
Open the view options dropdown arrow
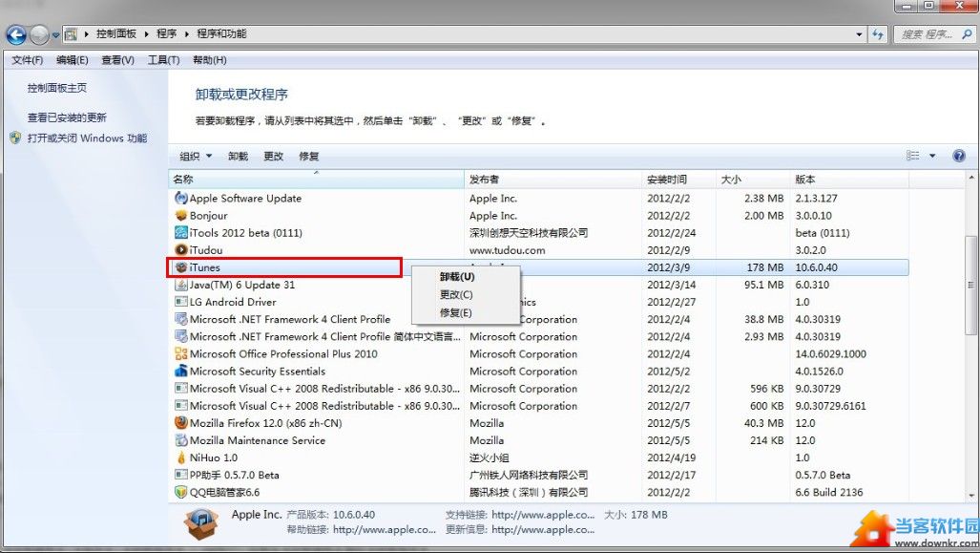932,156
